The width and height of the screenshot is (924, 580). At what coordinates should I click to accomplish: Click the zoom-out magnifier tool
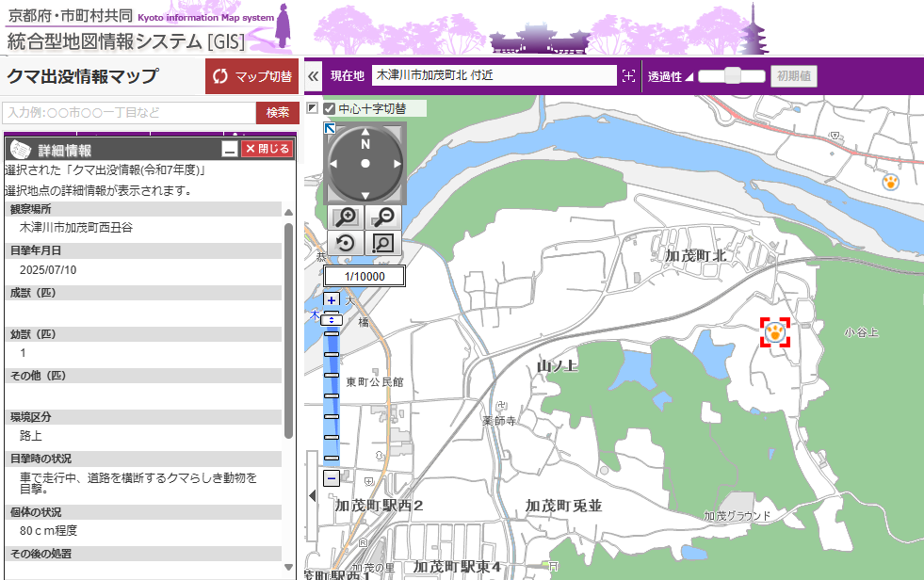pyautogui.click(x=383, y=217)
